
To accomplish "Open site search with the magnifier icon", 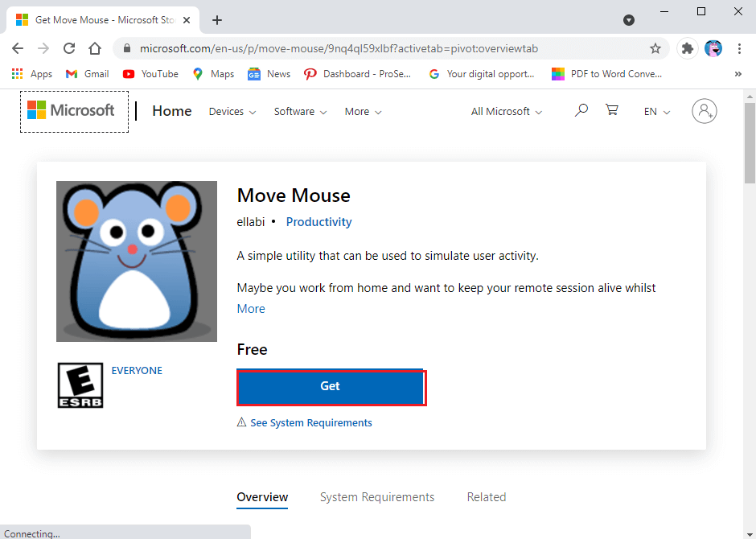I will coord(581,110).
